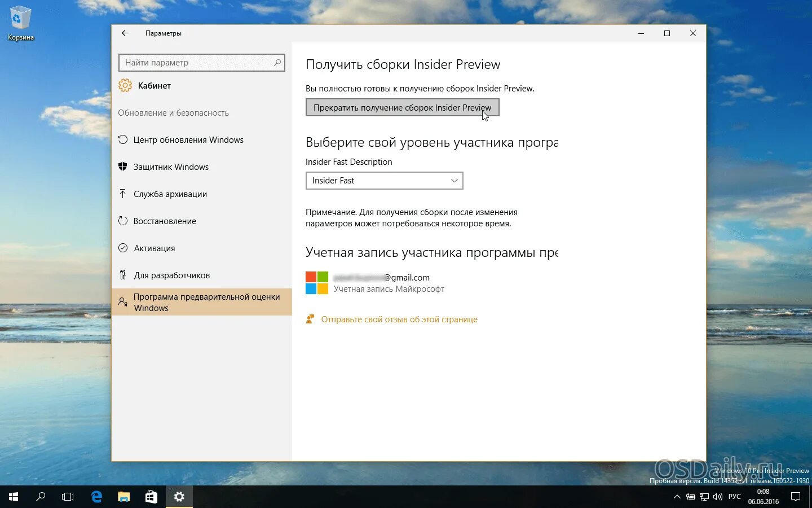Click Прекратить получение сборок Insider Preview button
Image resolution: width=812 pixels, height=508 pixels.
point(403,107)
